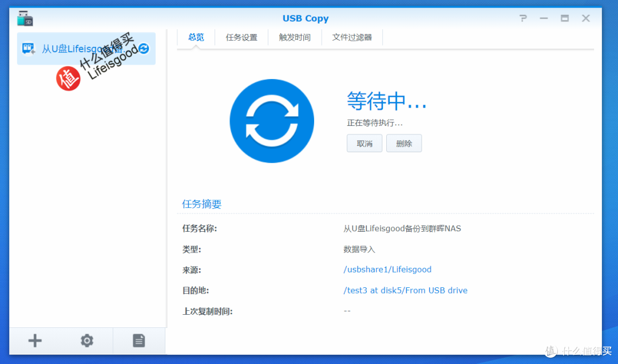Open help with the question mark icon
Viewport: 618px width, 364px height.
click(x=523, y=18)
